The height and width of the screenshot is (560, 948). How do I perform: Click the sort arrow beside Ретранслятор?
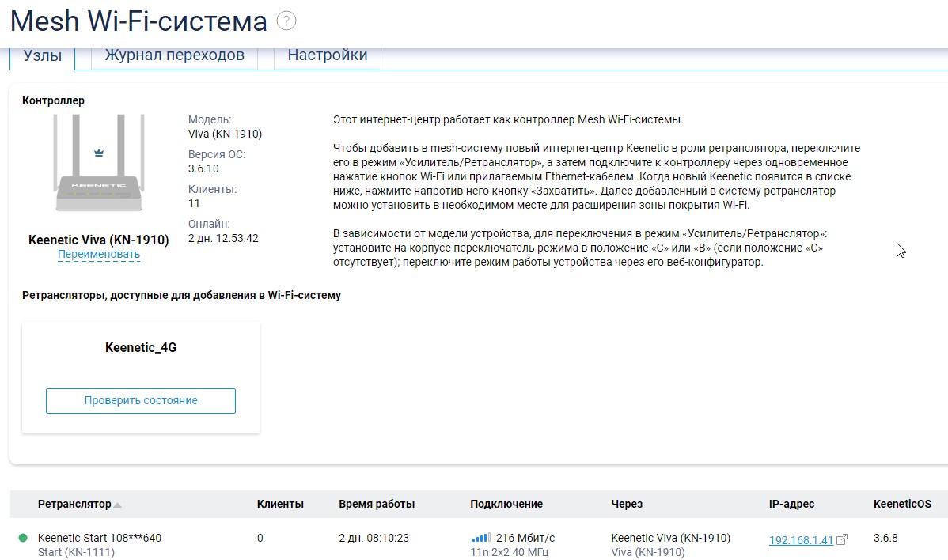click(x=118, y=505)
